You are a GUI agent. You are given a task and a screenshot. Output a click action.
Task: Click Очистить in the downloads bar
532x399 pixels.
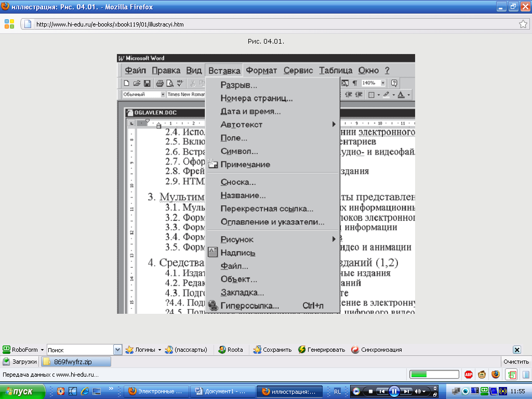(516, 362)
